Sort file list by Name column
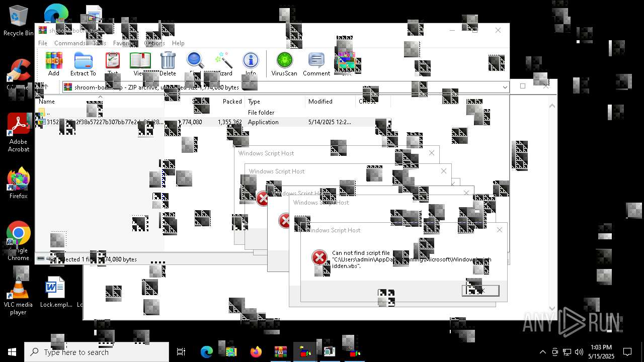 click(100, 102)
